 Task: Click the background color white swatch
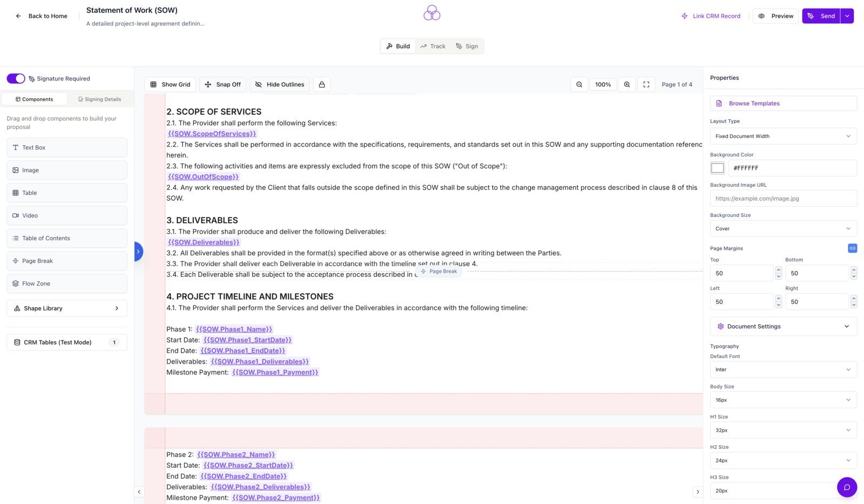pos(717,168)
